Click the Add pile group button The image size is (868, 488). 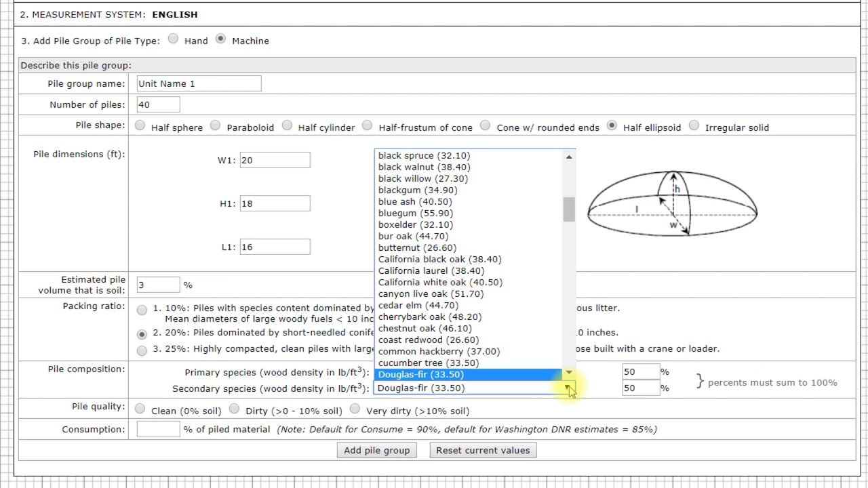376,450
